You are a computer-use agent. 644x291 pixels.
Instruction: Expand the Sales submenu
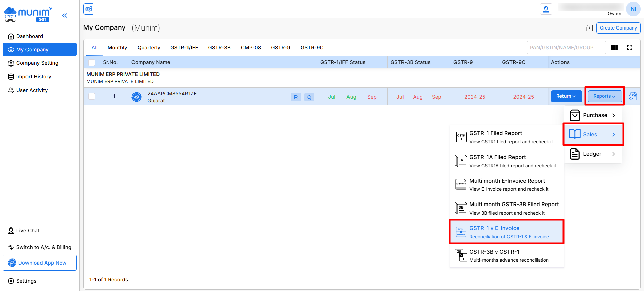pyautogui.click(x=593, y=134)
